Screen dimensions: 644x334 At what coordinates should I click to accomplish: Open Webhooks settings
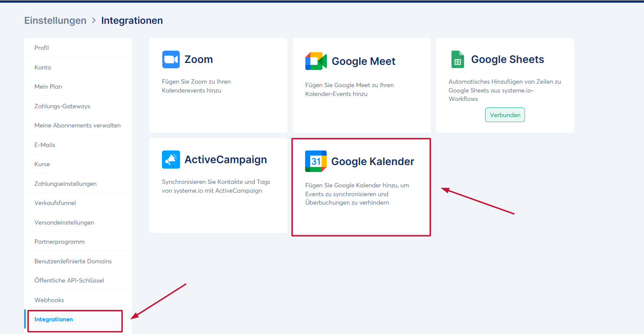tap(78, 300)
